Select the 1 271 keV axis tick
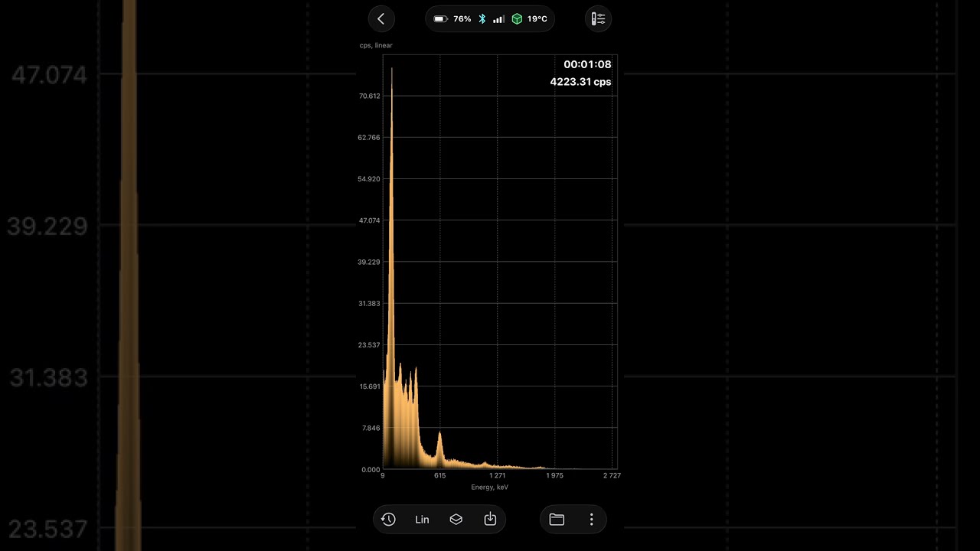Image resolution: width=980 pixels, height=551 pixels. click(x=497, y=476)
